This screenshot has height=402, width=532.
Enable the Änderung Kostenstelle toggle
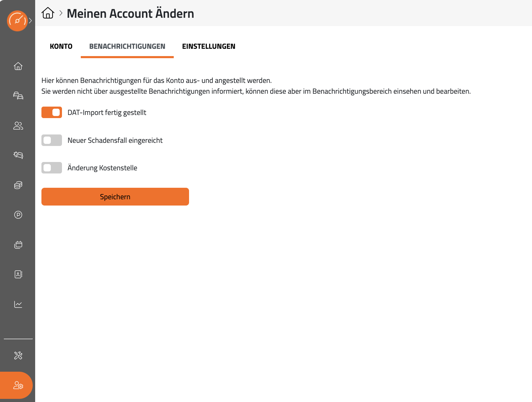point(52,168)
